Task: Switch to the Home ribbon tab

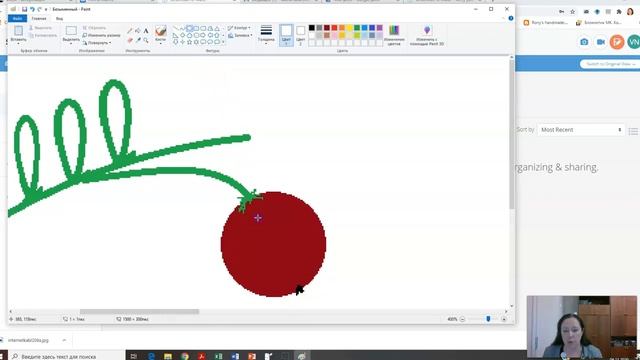Action: coord(39,18)
